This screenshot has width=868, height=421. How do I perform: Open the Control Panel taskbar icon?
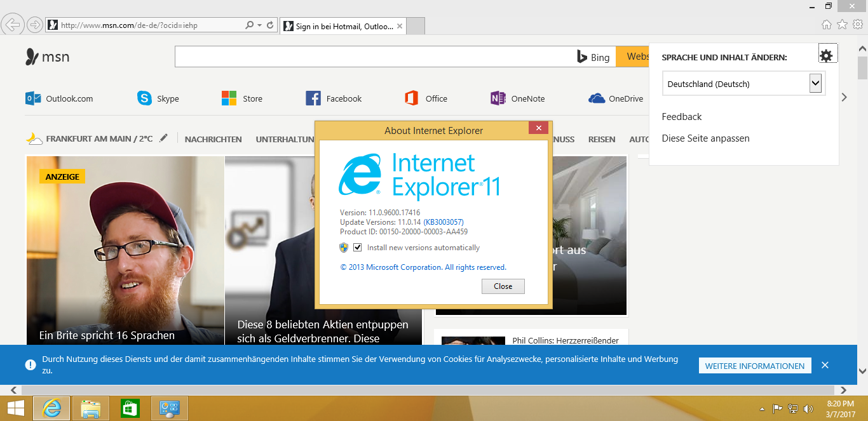[170, 408]
